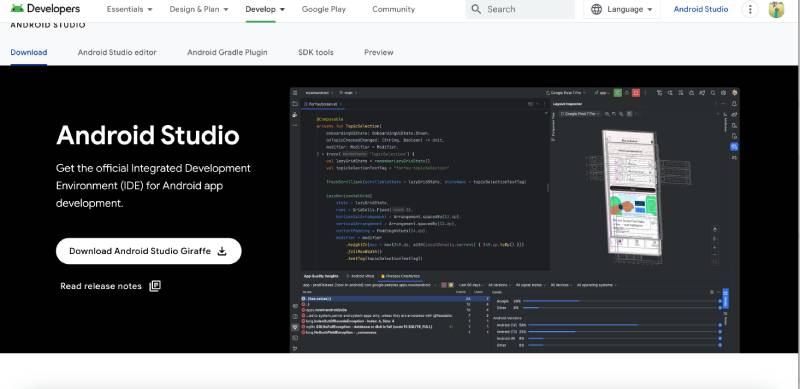Click the 'Get the official Integrated Development' paragraph
Viewport: 800px width, 389px height.
click(153, 185)
